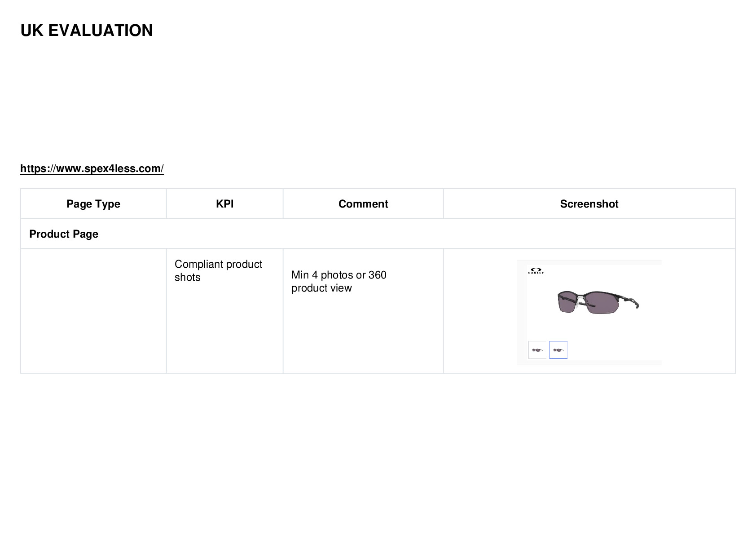The height and width of the screenshot is (535, 756).
Task: Click the Comment column header
Action: click(x=363, y=204)
